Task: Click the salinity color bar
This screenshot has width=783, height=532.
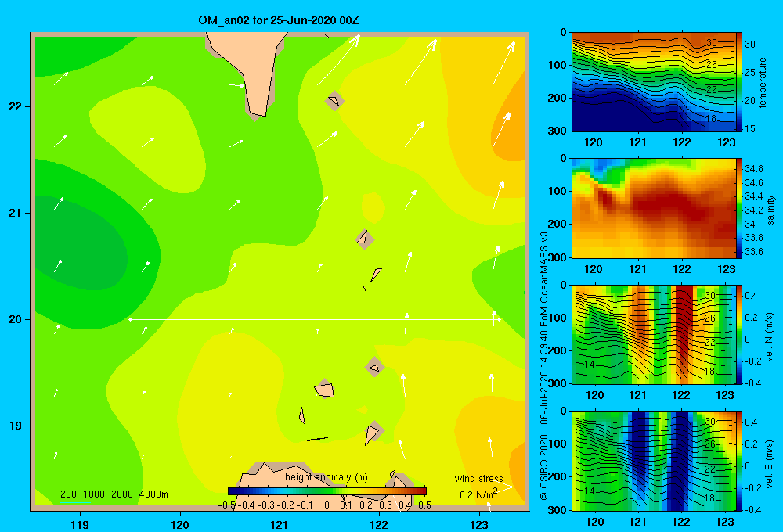Action: point(739,208)
